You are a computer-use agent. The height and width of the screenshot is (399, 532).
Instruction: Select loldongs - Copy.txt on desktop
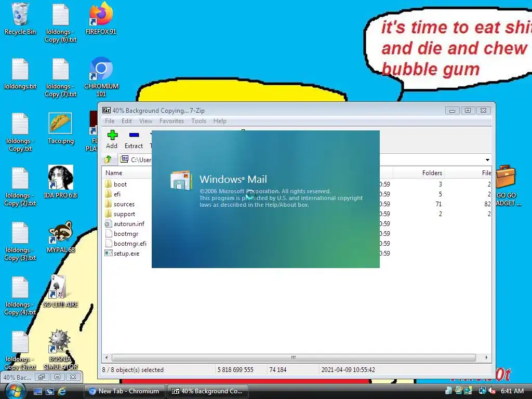coord(20,132)
